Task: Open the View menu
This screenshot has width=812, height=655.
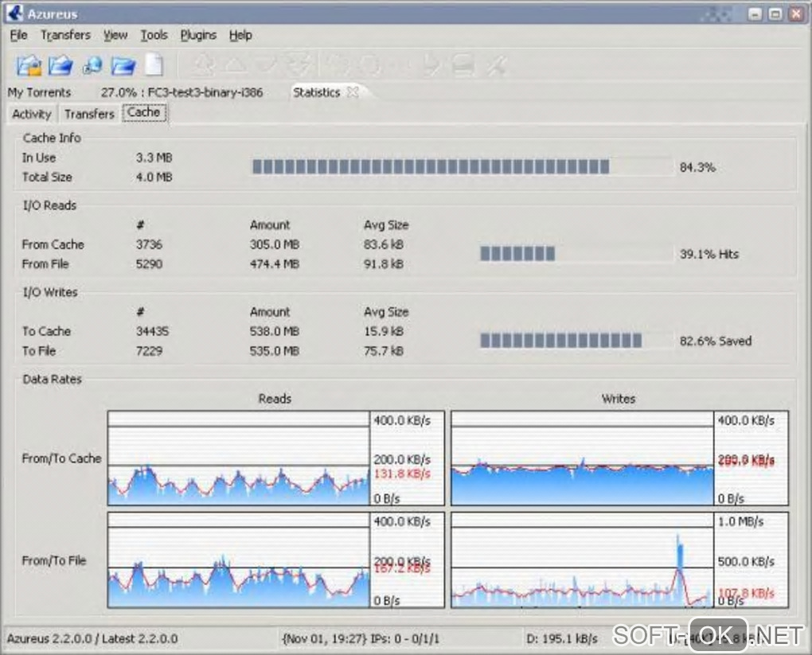Action: coord(115,35)
